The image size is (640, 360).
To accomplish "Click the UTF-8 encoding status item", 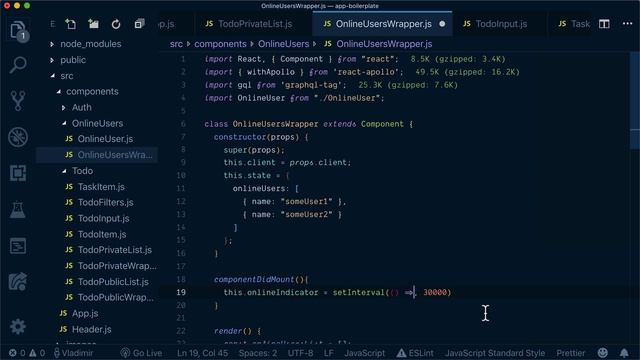I will coord(300,353).
